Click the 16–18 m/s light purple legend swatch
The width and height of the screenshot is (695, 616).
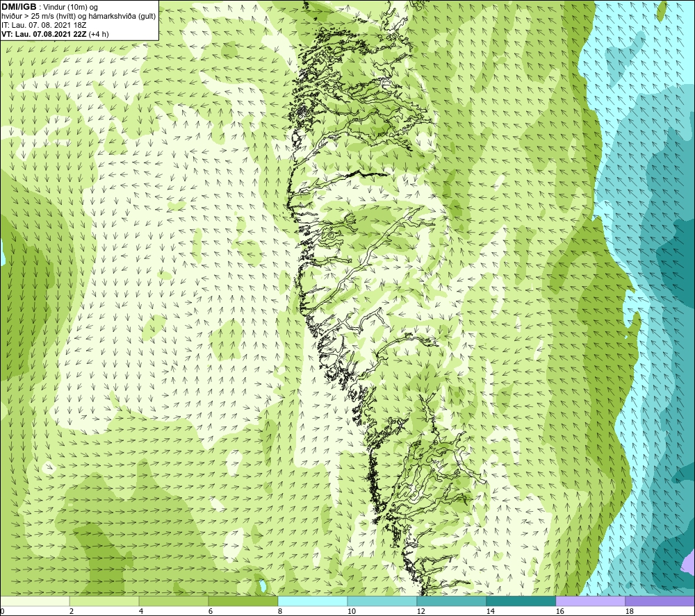click(590, 601)
